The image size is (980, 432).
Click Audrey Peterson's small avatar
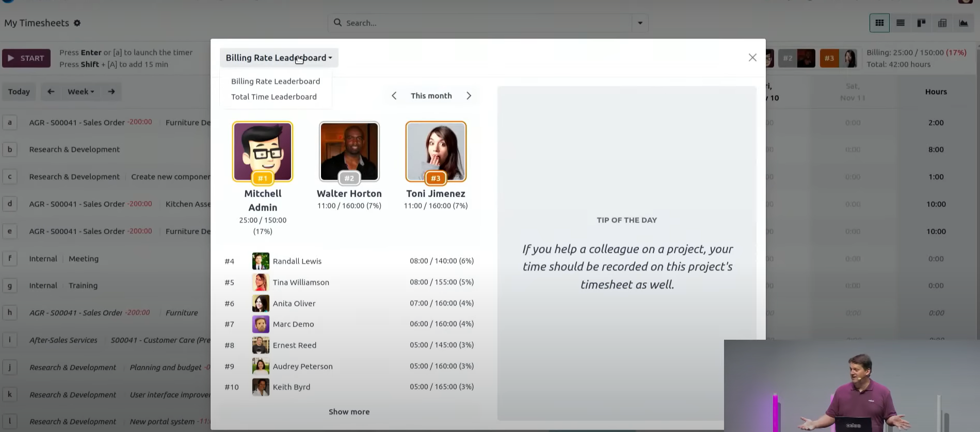point(261,367)
